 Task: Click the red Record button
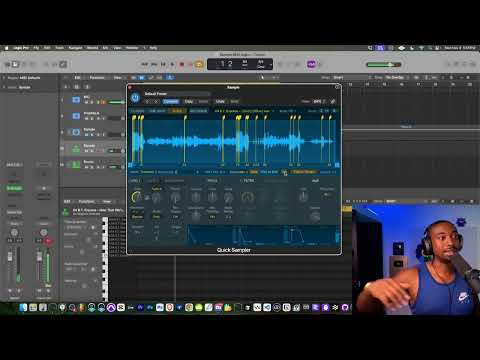coord(182,64)
